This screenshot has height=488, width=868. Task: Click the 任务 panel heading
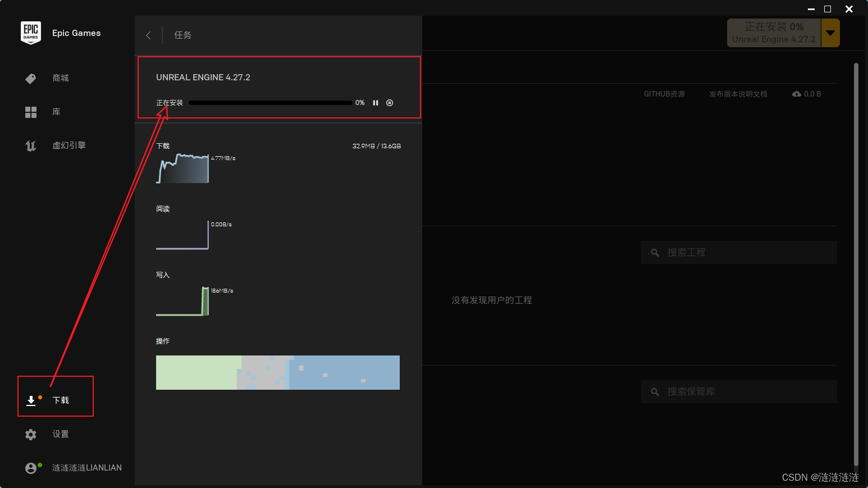tap(182, 35)
